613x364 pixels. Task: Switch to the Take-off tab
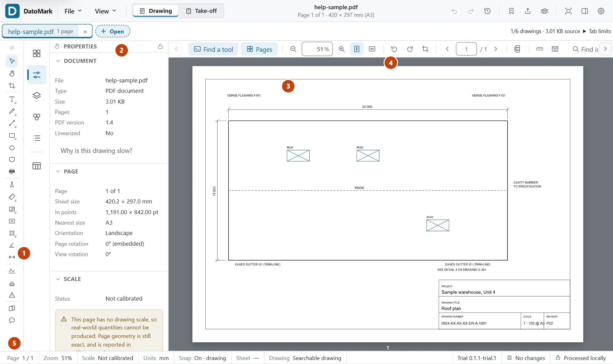202,11
